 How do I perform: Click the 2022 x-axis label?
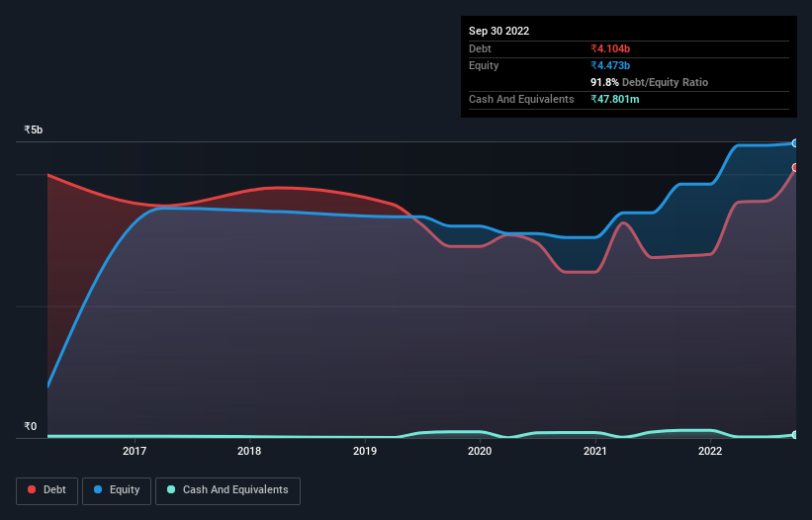click(710, 451)
